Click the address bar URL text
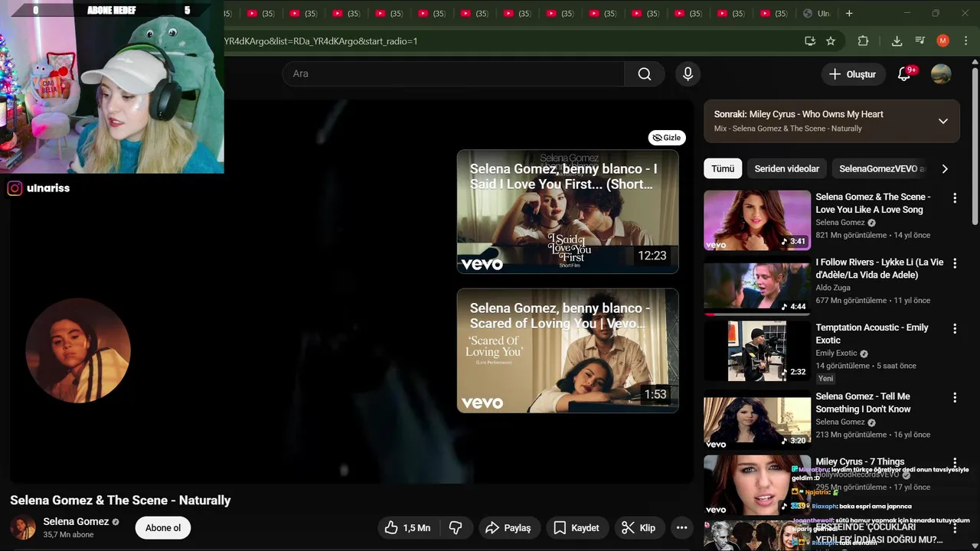 click(x=321, y=41)
